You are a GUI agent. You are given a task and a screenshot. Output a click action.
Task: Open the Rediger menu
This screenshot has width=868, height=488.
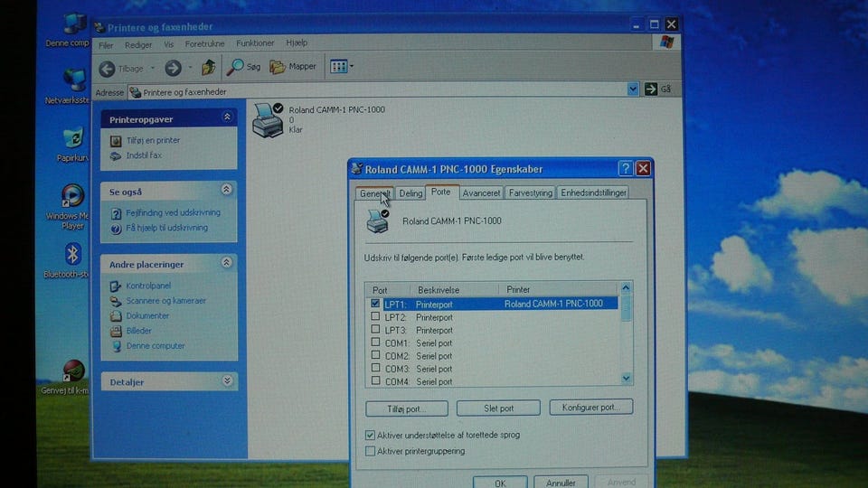click(138, 45)
